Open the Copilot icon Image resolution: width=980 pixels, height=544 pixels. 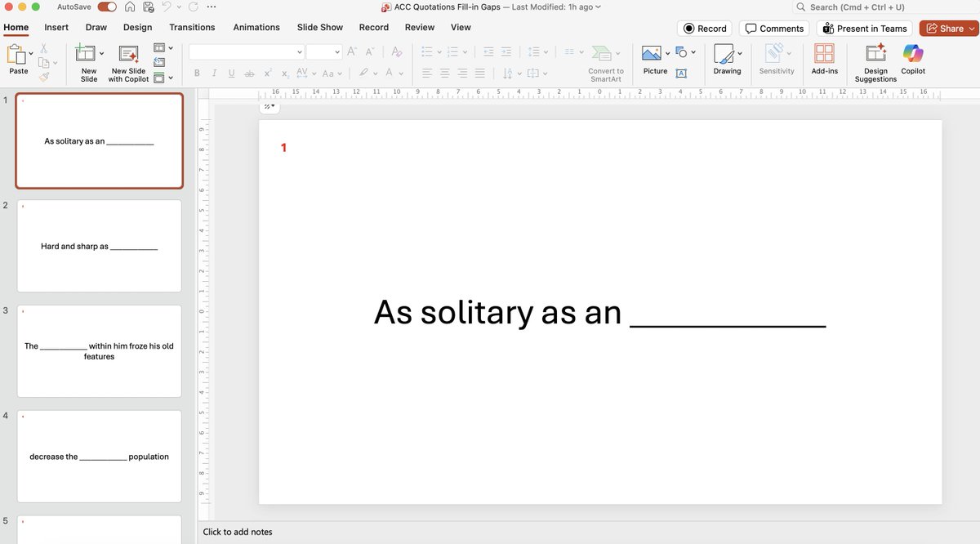coord(913,53)
